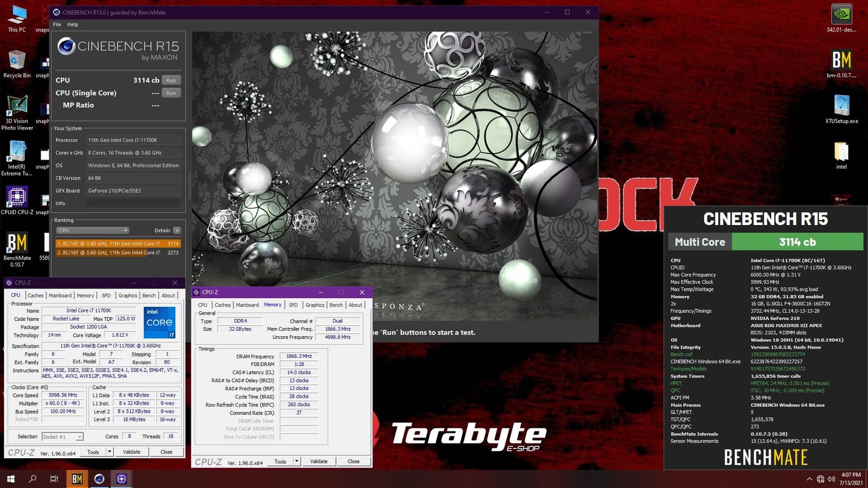
Task: Open the CPUID CPU-Z desktop shortcut
Action: (17, 198)
